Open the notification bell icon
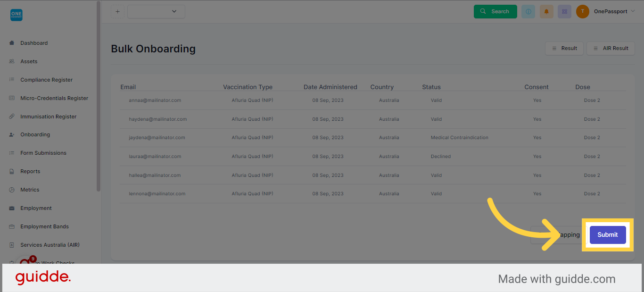The image size is (644, 292). (546, 12)
